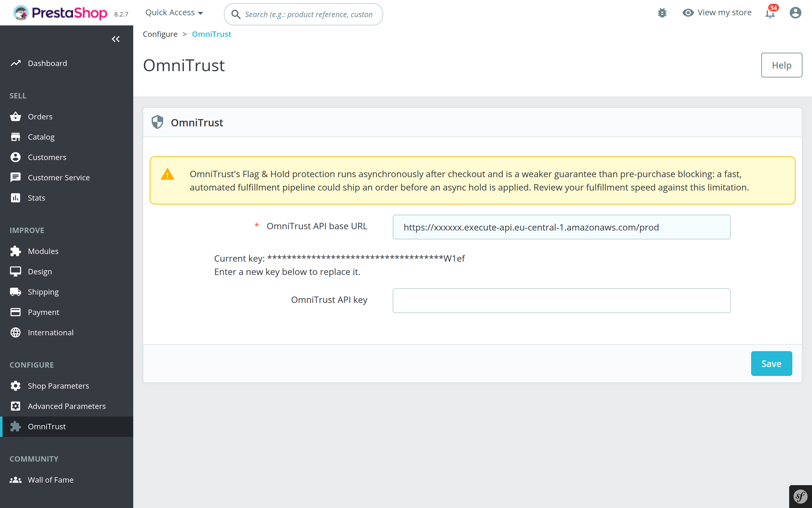The width and height of the screenshot is (812, 508).
Task: Click the Dashboard trend icon
Action: click(x=16, y=63)
